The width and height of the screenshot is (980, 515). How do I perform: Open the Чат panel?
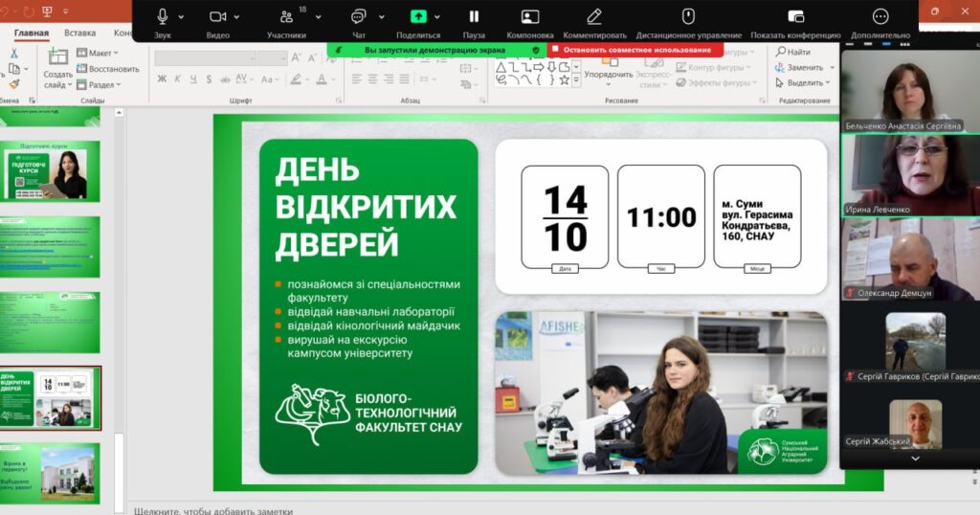point(358,16)
